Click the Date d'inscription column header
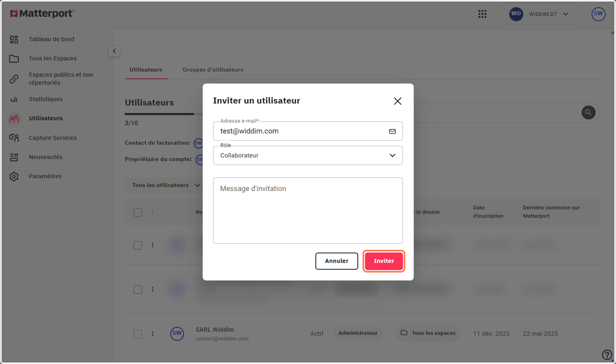The height and width of the screenshot is (364, 616). pos(488,212)
